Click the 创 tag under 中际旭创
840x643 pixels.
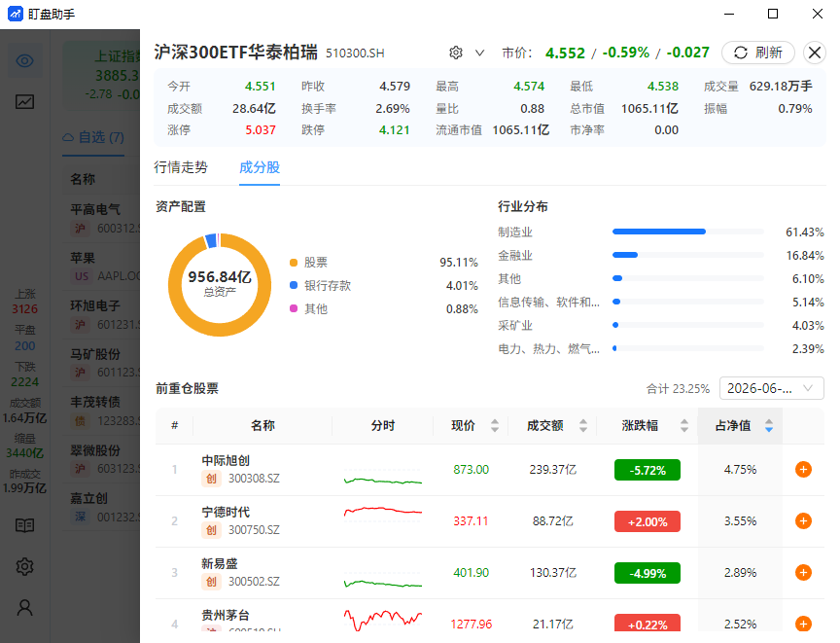pos(211,479)
